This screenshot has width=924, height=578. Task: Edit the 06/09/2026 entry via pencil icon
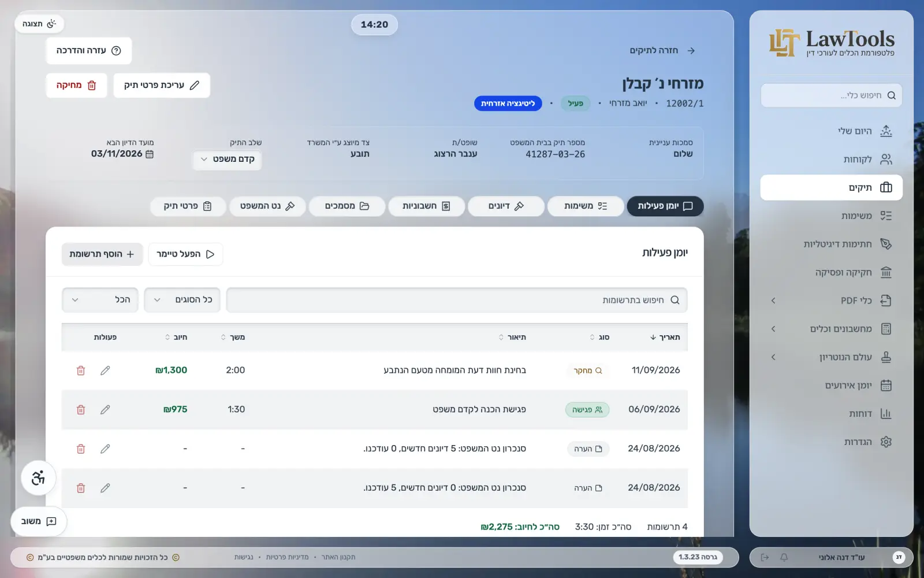coord(105,410)
